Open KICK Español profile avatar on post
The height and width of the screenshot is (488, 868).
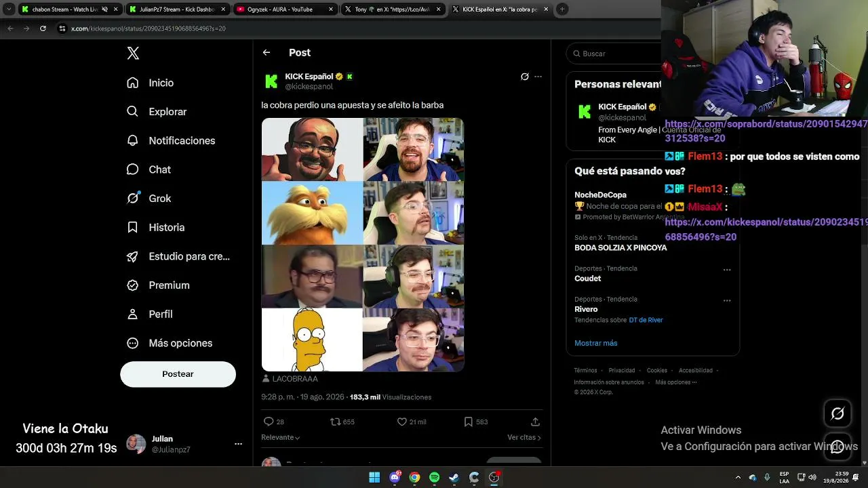271,81
